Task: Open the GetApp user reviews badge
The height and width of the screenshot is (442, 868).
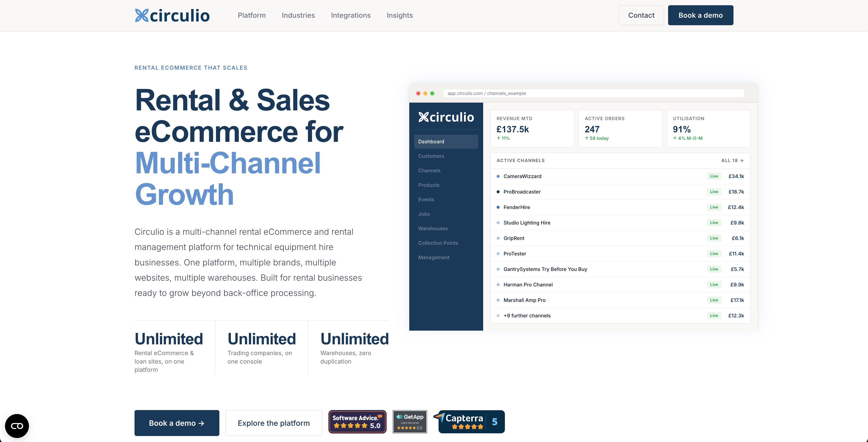Action: point(410,422)
